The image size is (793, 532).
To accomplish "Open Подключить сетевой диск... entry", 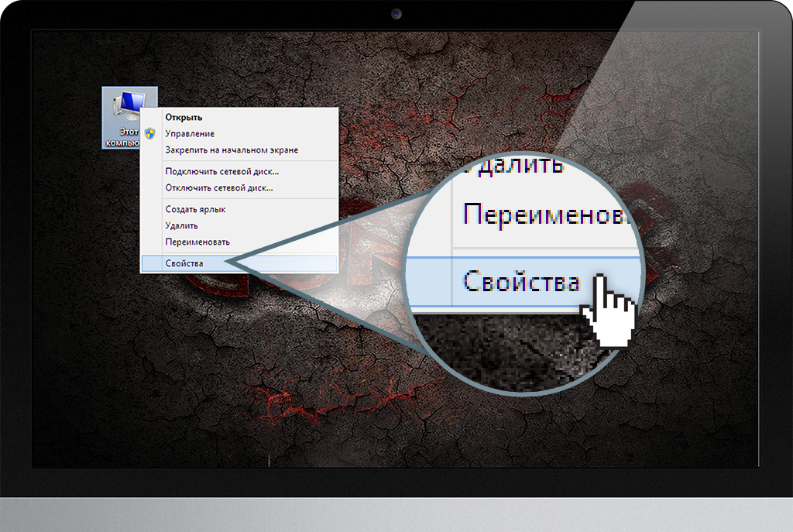I will click(x=221, y=171).
